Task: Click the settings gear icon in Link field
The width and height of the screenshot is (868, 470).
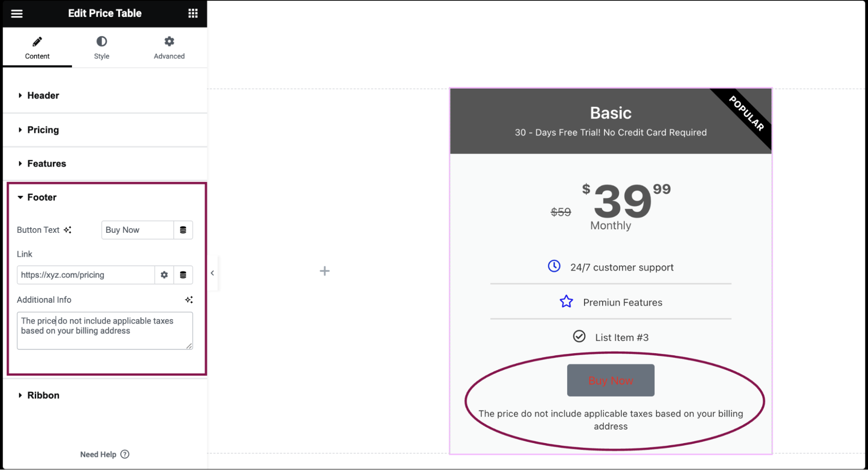Action: [164, 275]
